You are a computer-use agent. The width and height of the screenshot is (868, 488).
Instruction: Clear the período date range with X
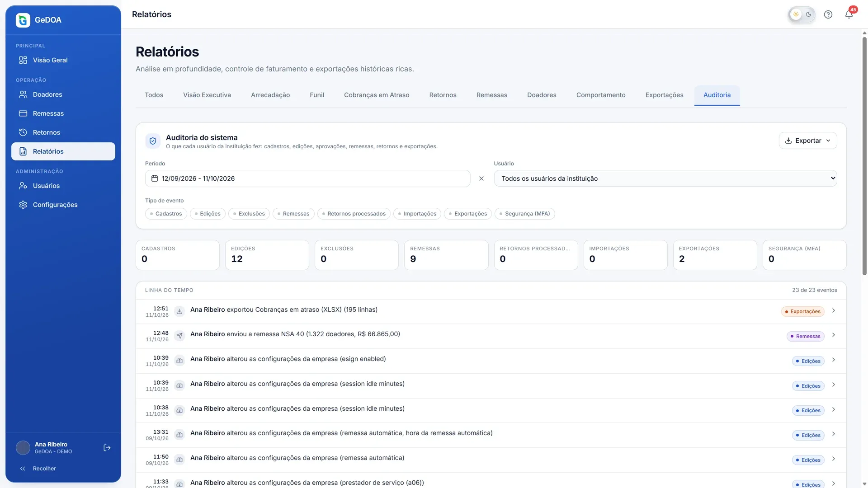pyautogui.click(x=481, y=178)
